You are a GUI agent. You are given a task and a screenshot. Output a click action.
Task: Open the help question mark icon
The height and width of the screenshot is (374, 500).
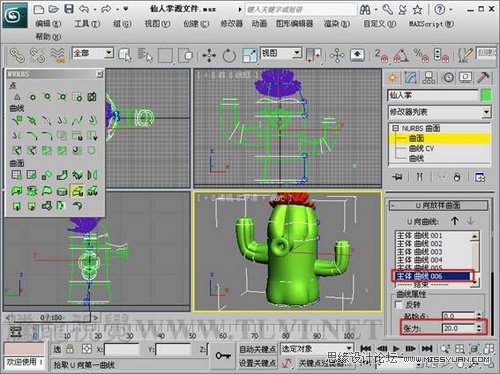click(440, 10)
